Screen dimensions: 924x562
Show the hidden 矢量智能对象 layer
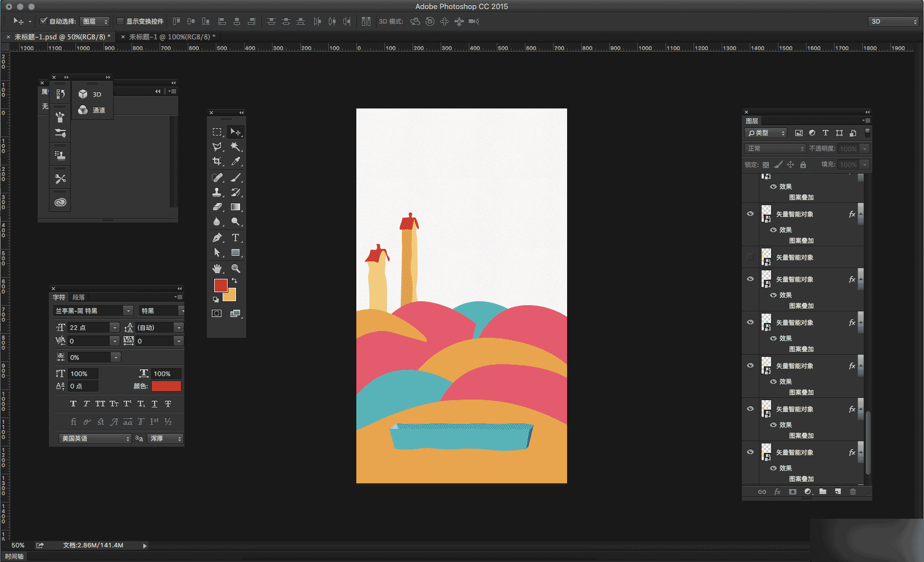click(x=750, y=257)
